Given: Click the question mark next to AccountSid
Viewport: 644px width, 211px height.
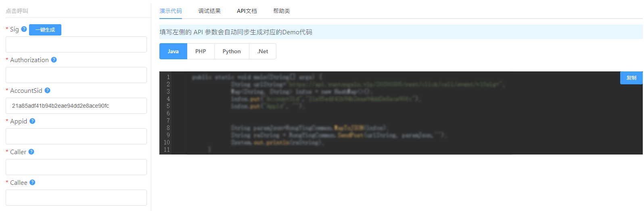Looking at the screenshot, I should (47, 90).
